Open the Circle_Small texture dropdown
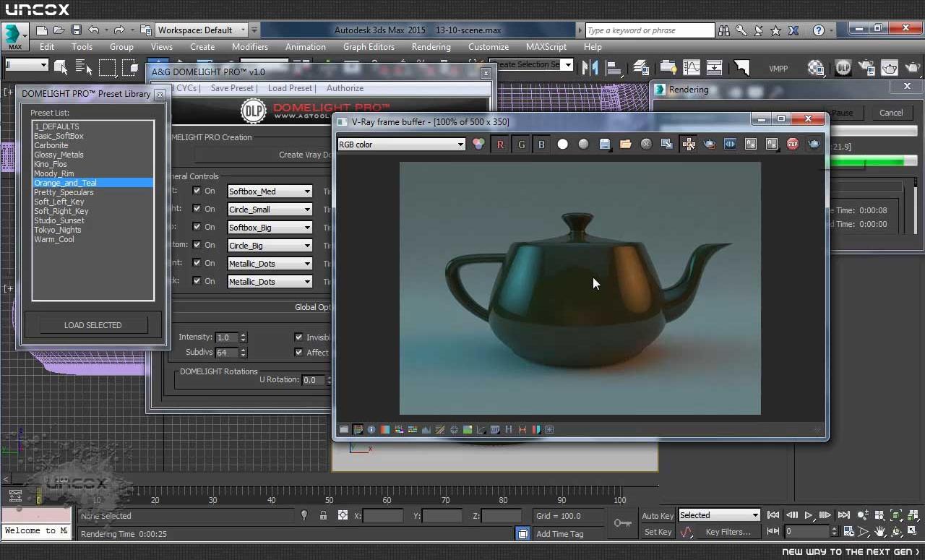This screenshot has height=560, width=925. (x=270, y=210)
